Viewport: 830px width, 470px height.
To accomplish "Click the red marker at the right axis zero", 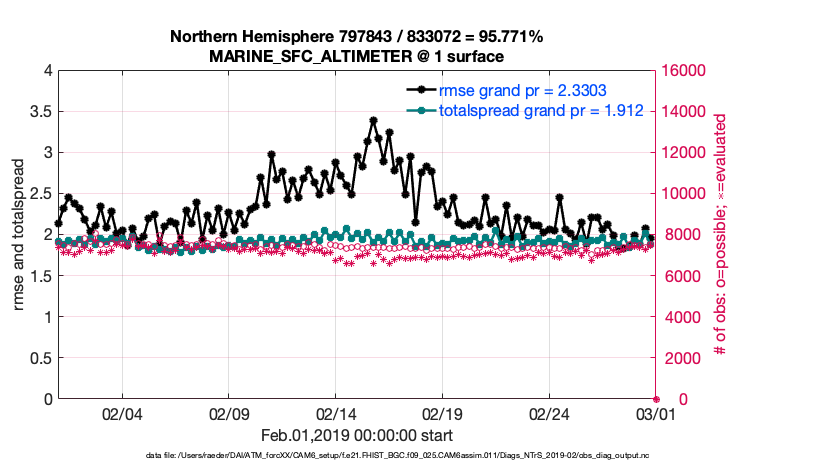I will (656, 399).
